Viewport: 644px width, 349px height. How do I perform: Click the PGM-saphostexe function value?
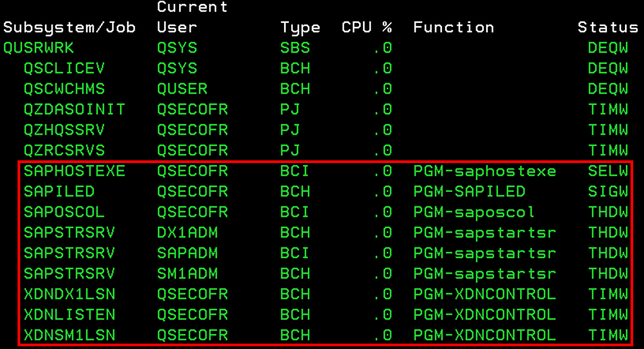[x=484, y=171]
